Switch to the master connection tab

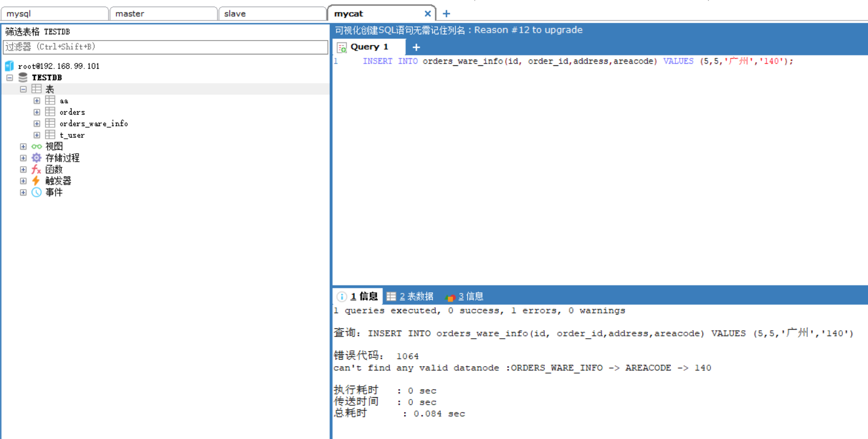click(163, 14)
